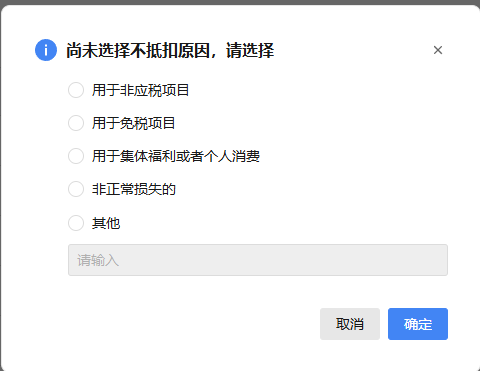Select the 其他 radio button circle

[76, 223]
